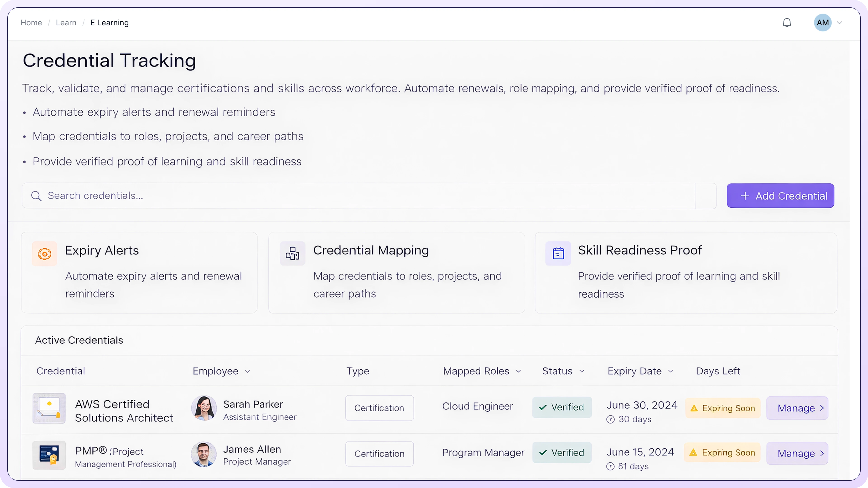Click the AWS certificate thumbnail icon
This screenshot has width=868, height=488.
point(49,408)
